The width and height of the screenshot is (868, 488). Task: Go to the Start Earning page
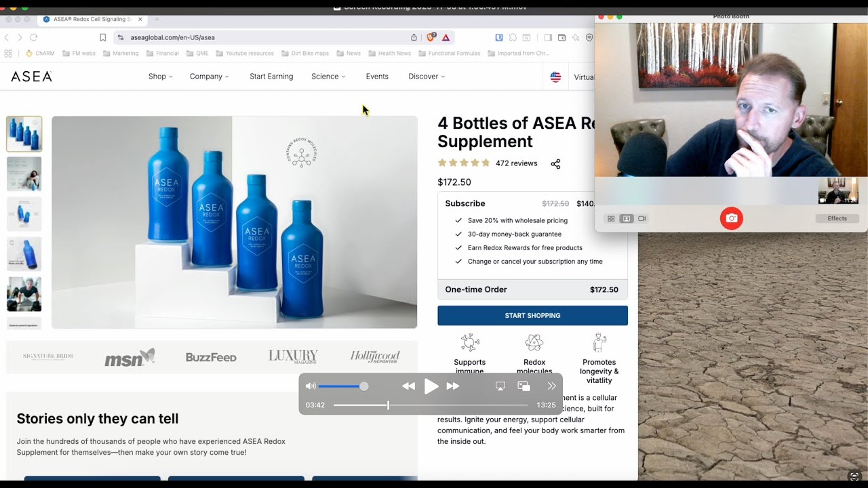point(271,77)
